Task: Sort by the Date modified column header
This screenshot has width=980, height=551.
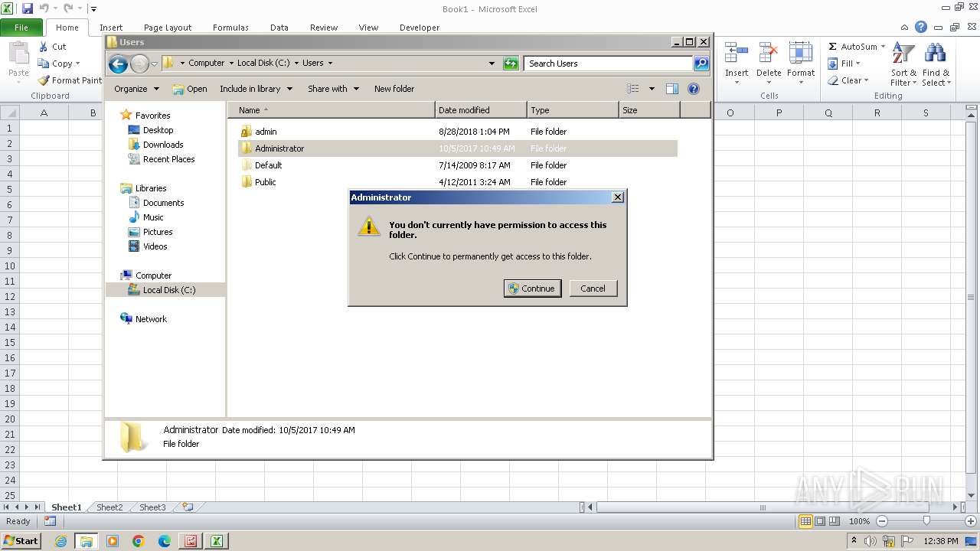Action: click(x=481, y=110)
